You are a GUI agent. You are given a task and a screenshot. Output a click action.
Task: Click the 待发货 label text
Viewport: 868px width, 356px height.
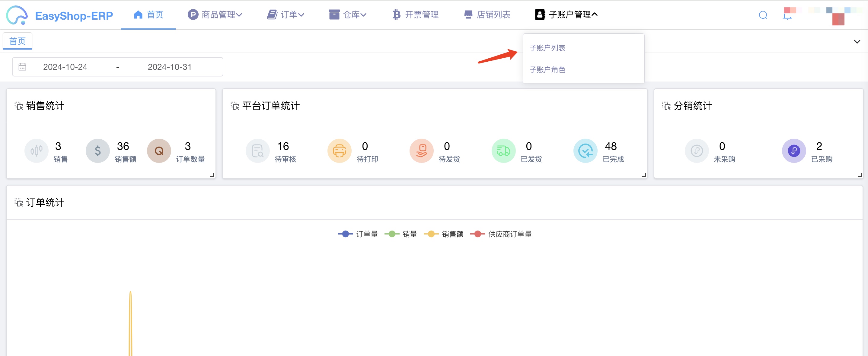[449, 159]
